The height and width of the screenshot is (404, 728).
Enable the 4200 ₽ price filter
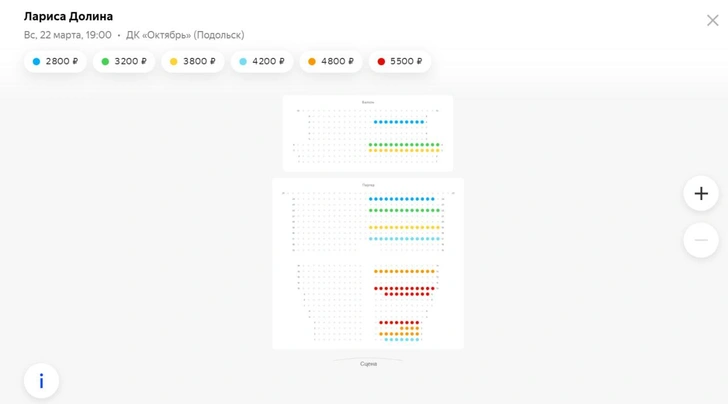tap(262, 61)
